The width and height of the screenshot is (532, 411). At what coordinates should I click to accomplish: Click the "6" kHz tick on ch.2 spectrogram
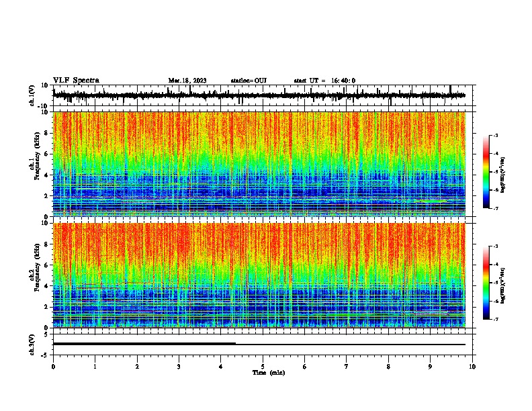coord(46,265)
